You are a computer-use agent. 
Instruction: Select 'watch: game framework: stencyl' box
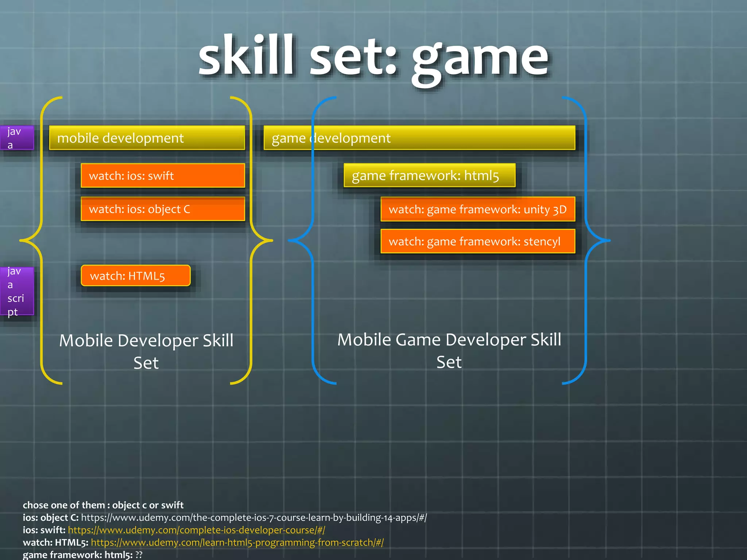[x=478, y=241]
